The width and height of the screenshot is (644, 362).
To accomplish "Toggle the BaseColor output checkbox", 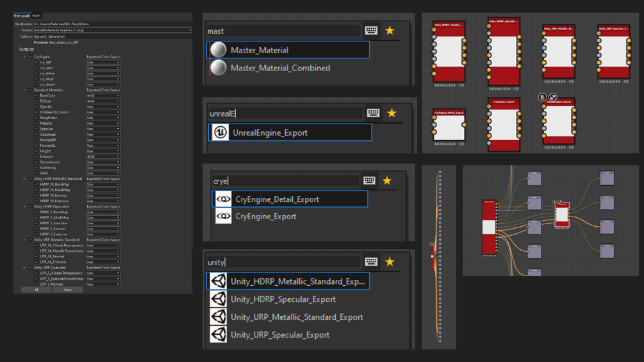I will 36,95.
